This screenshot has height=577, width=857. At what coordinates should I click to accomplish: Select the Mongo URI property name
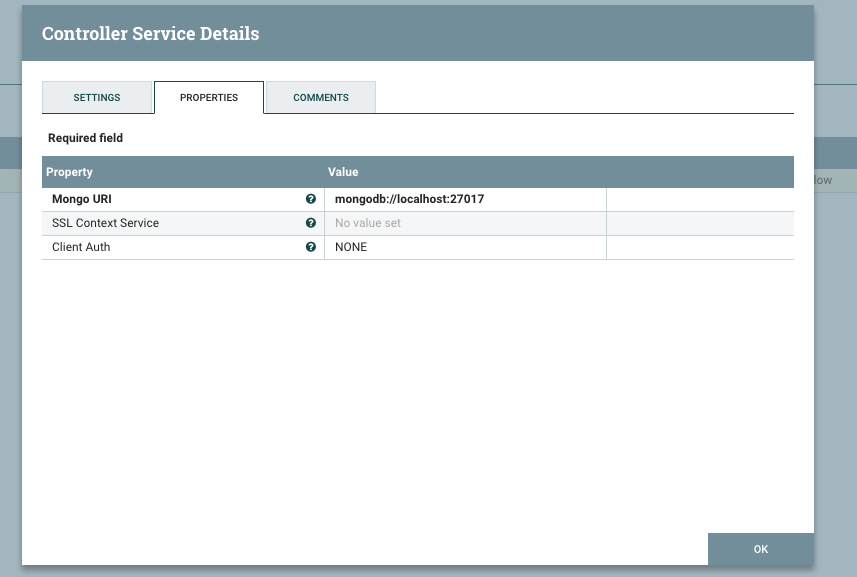(x=82, y=199)
